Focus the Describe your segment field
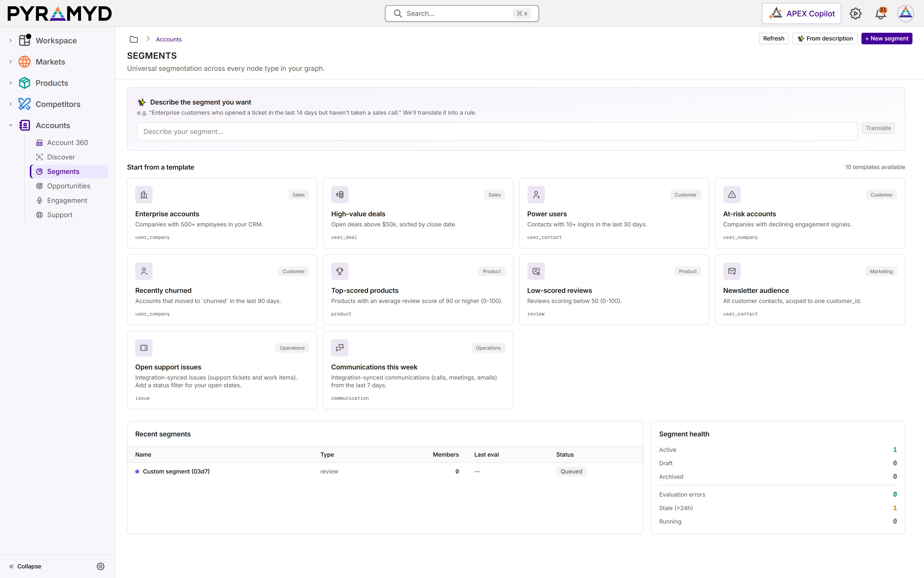Viewport: 924px width, 578px height. pos(497,131)
